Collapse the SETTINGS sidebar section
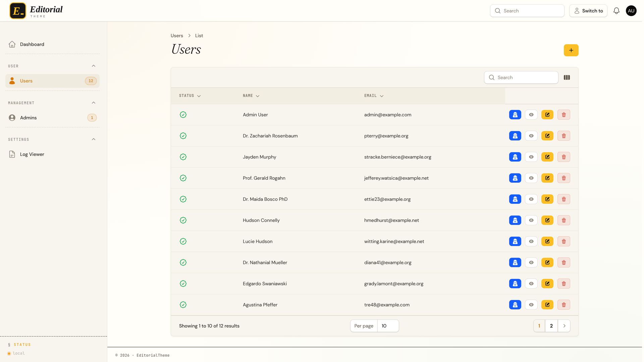Viewport: 644px width, 362px height. [94, 139]
